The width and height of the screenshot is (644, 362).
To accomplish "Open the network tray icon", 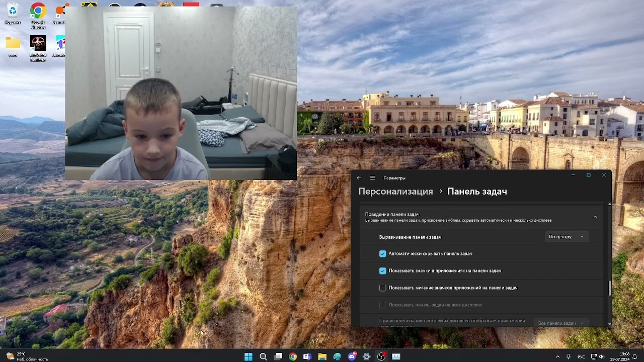I will coord(594,356).
